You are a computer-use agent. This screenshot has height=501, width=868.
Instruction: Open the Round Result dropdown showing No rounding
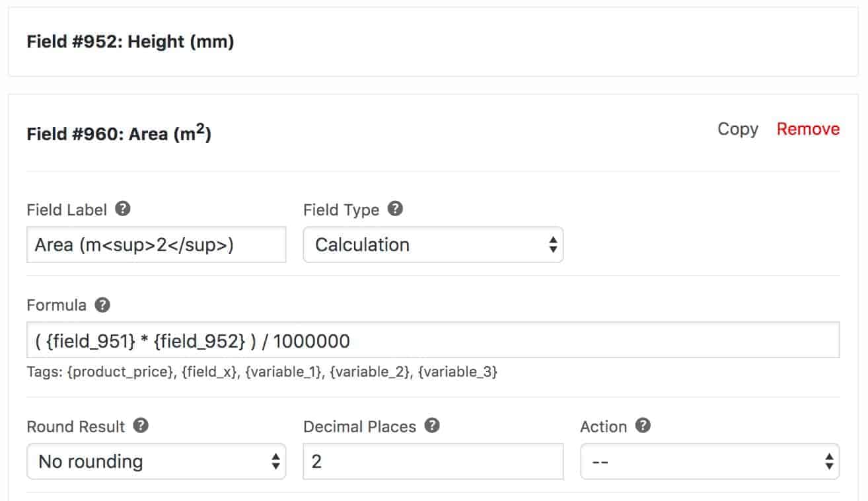pyautogui.click(x=157, y=461)
